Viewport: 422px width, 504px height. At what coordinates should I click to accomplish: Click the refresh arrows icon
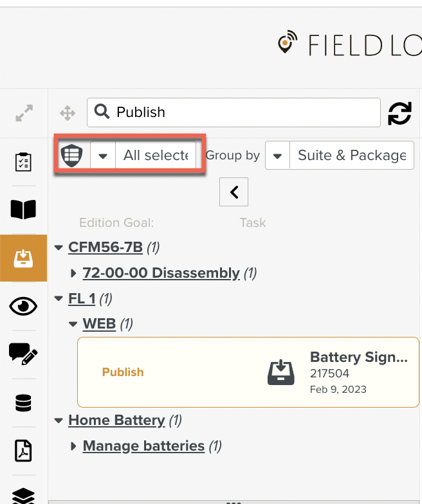click(399, 113)
